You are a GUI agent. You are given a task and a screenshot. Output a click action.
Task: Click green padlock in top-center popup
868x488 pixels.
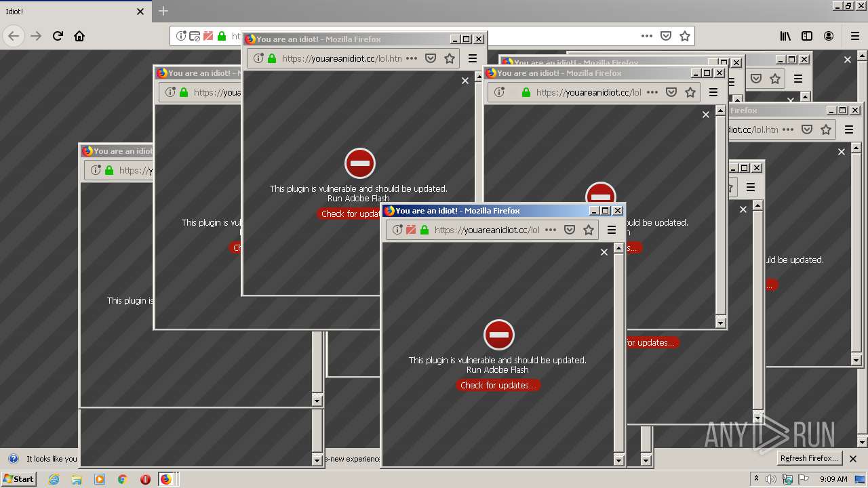(x=272, y=58)
